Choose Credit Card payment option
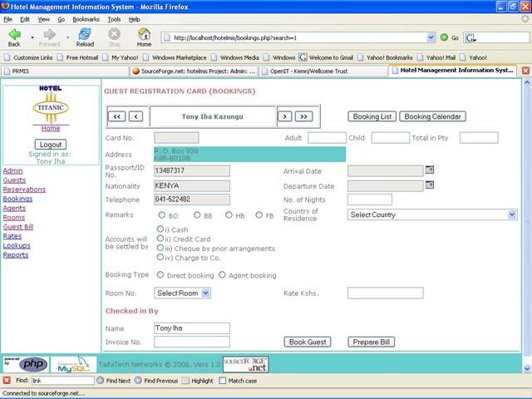The height and width of the screenshot is (399, 532). click(160, 239)
